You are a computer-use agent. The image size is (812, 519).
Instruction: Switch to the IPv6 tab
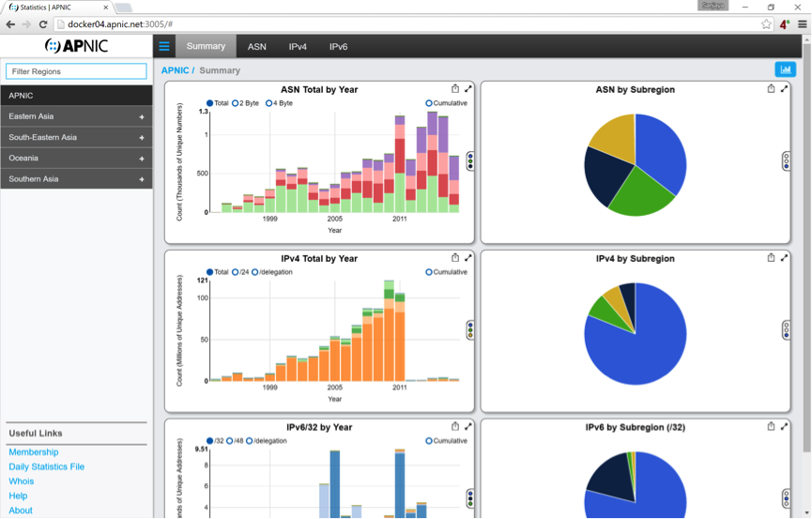338,47
